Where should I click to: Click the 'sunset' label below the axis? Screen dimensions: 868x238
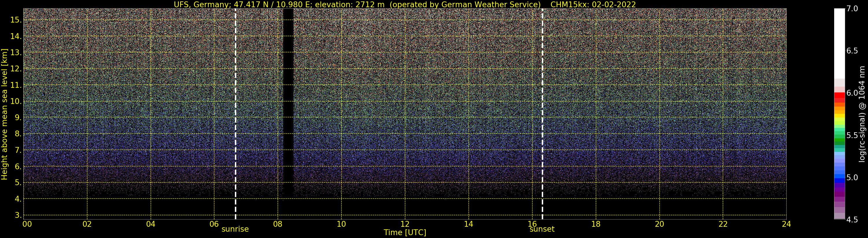[x=542, y=229]
